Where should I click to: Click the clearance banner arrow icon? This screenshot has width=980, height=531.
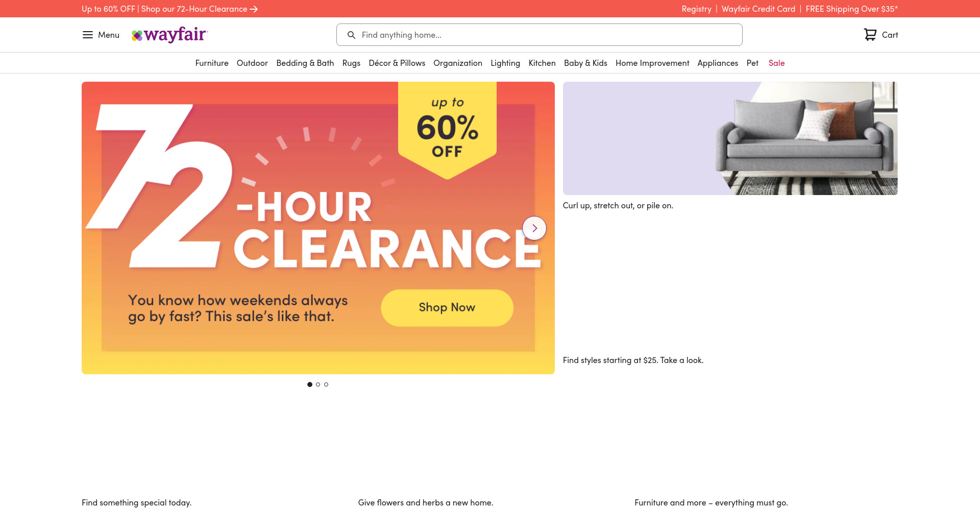(x=254, y=9)
